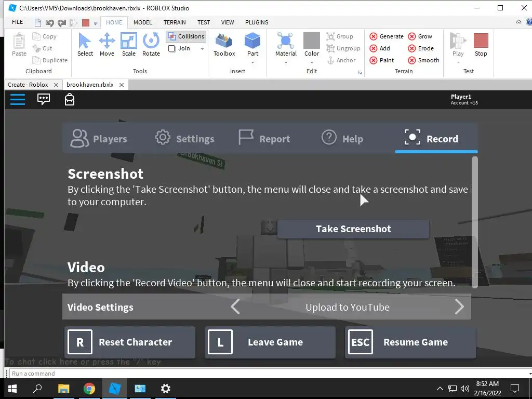The image size is (532, 399).
Task: Expand the Play dropdown arrow
Action: (458, 62)
